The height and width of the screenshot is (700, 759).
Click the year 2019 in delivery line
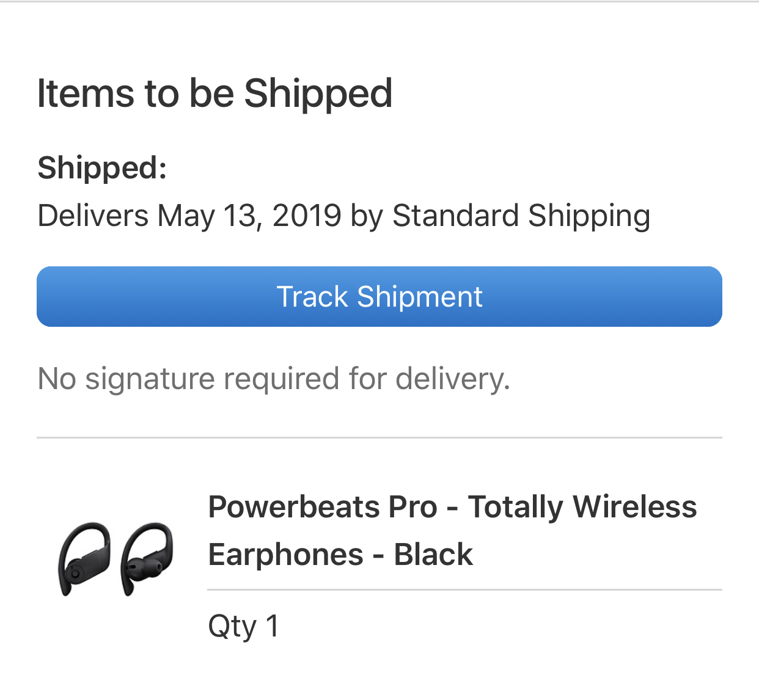pyautogui.click(x=307, y=215)
